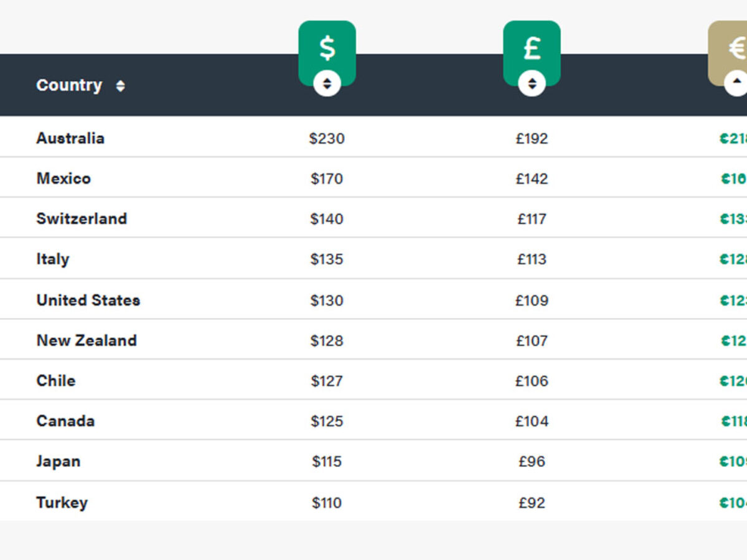Sort by Country using the arrow icon

pyautogui.click(x=120, y=86)
